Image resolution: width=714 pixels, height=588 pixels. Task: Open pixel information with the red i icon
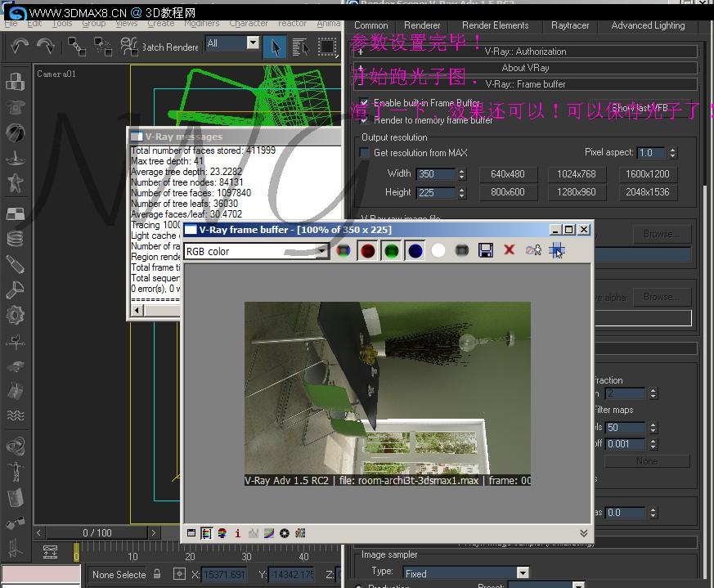tap(238, 533)
